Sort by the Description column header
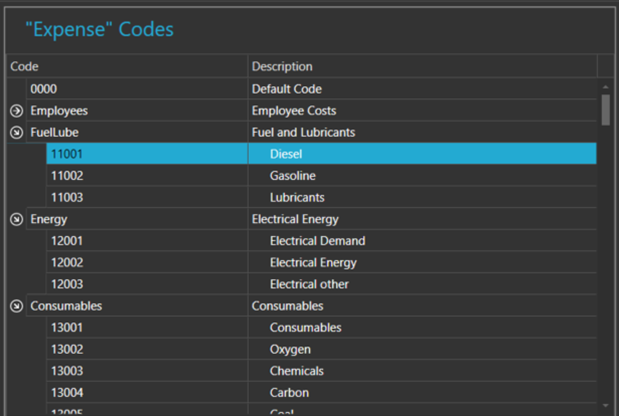 tap(420, 66)
